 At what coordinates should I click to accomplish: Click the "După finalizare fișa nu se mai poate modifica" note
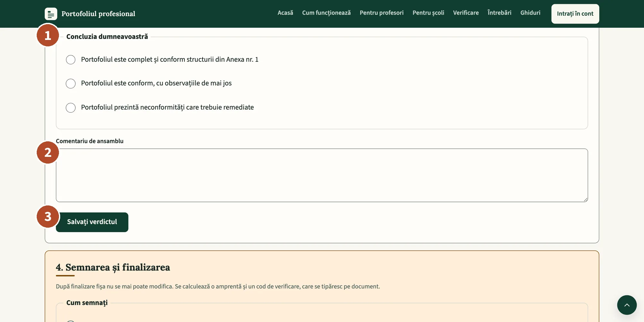[x=218, y=287]
